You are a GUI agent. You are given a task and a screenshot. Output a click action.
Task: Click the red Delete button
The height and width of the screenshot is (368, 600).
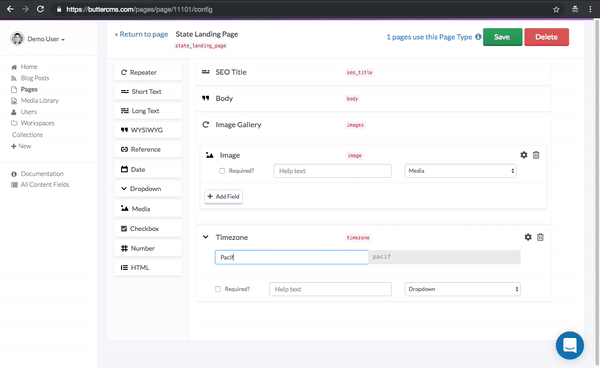(x=546, y=37)
